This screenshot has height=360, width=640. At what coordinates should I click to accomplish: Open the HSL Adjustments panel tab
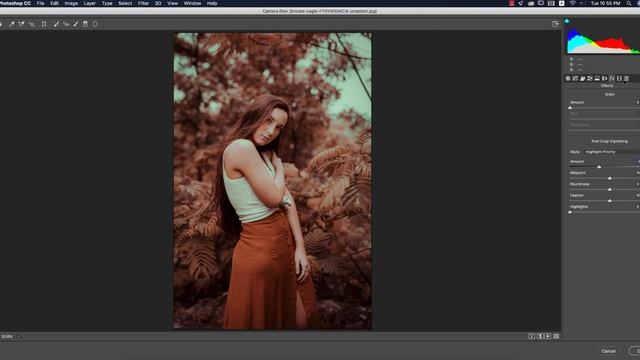(x=590, y=78)
